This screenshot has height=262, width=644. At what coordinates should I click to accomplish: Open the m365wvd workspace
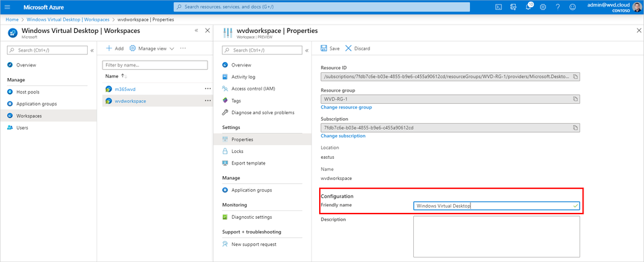tap(126, 89)
